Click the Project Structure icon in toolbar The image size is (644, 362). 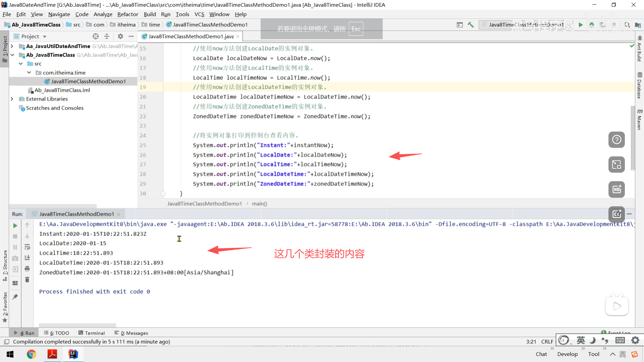pos(638,25)
